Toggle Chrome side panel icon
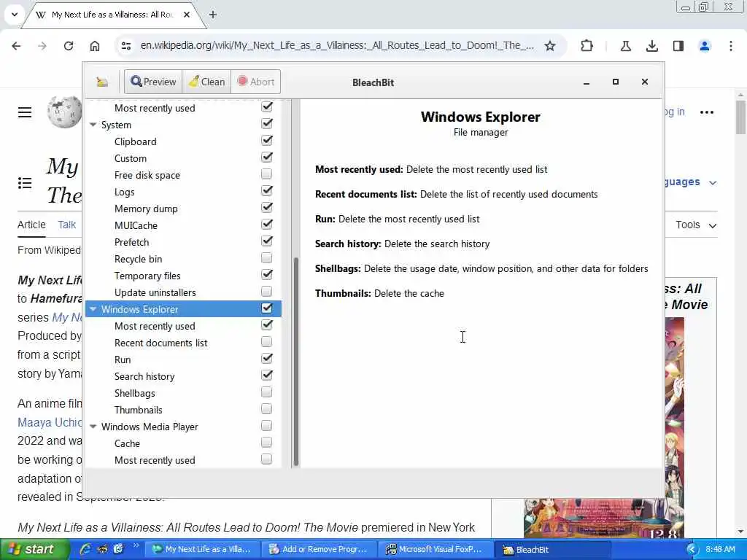The height and width of the screenshot is (560, 747). pyautogui.click(x=678, y=46)
